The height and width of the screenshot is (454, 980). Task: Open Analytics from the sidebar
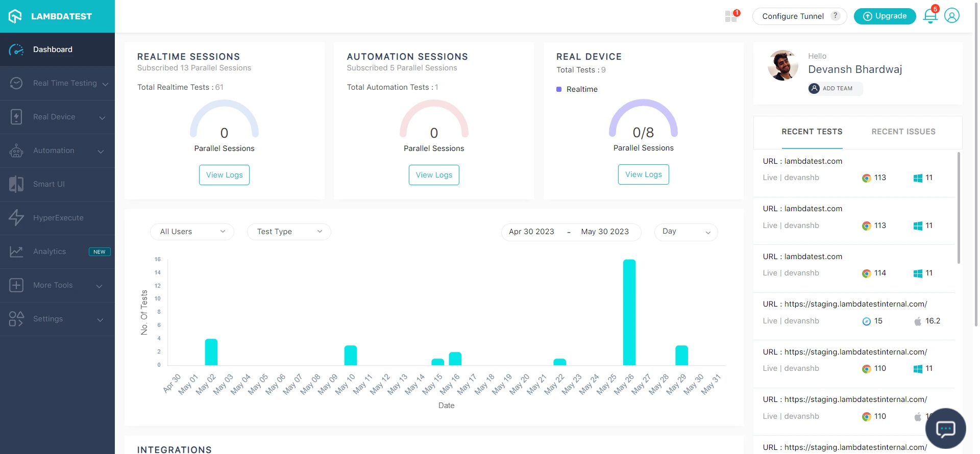click(x=57, y=251)
